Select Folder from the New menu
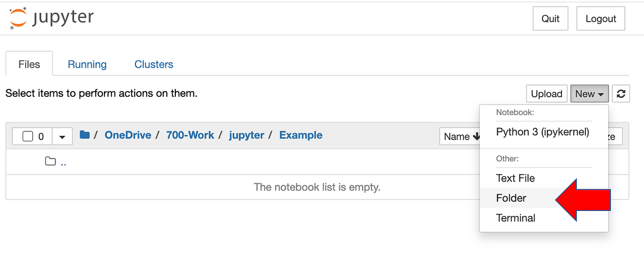Image resolution: width=644 pixels, height=269 pixels. coord(511,198)
